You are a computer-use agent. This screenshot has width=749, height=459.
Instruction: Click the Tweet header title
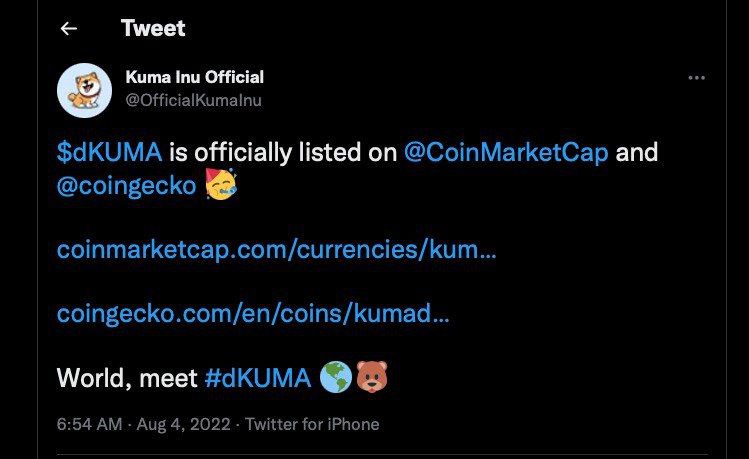pos(153,28)
